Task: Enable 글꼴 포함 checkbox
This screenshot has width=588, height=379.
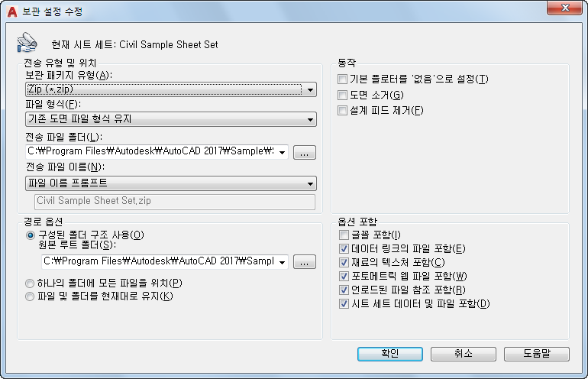Action: tap(344, 235)
